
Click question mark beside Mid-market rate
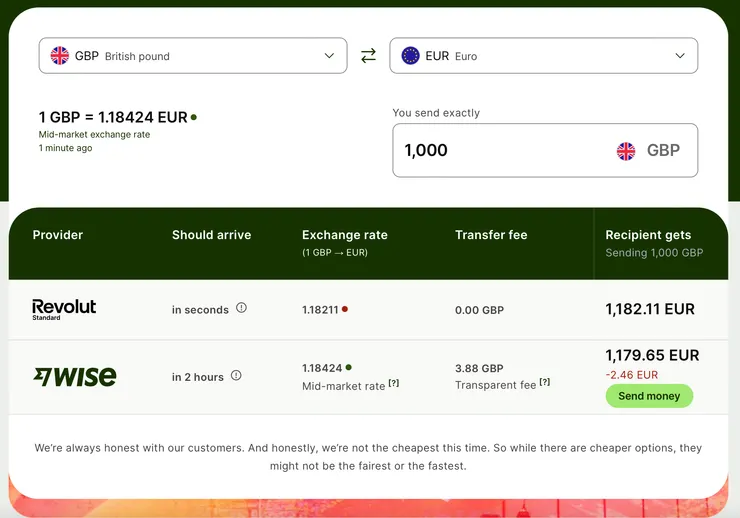(x=394, y=383)
